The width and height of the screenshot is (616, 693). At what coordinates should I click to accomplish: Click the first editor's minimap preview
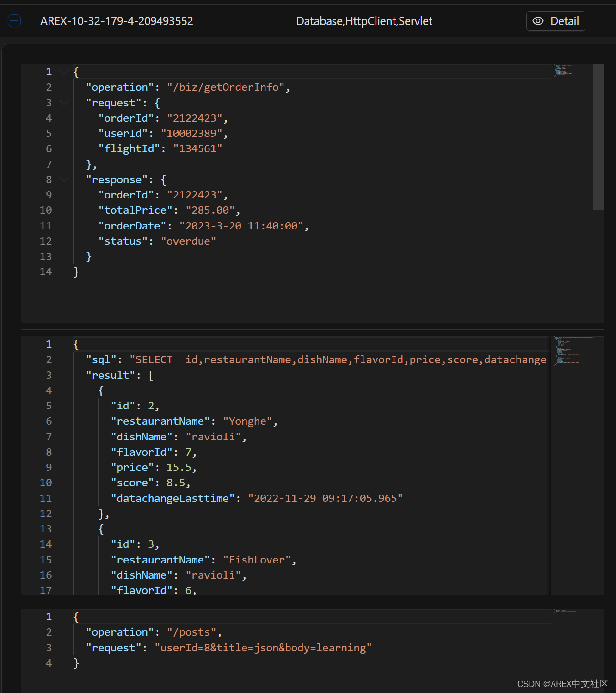coord(563,70)
